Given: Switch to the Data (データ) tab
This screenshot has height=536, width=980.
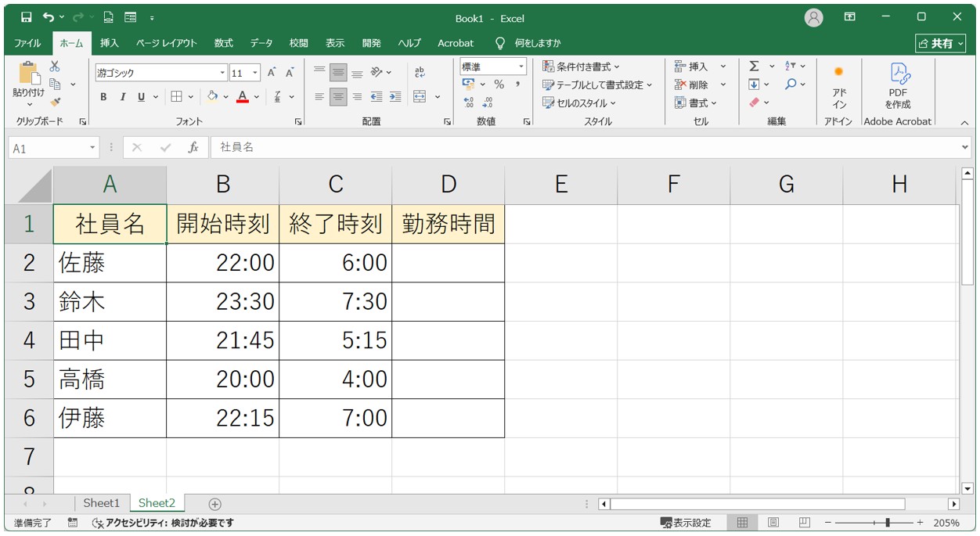Looking at the screenshot, I should coord(261,43).
